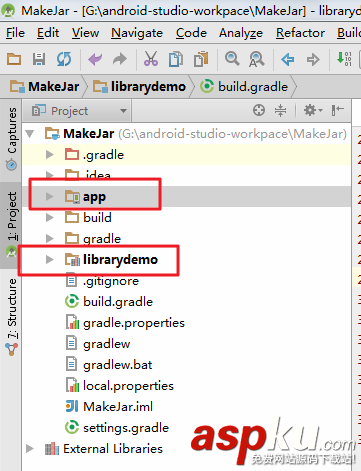Open the View menu
Viewport: 361px width, 471px height.
point(85,33)
